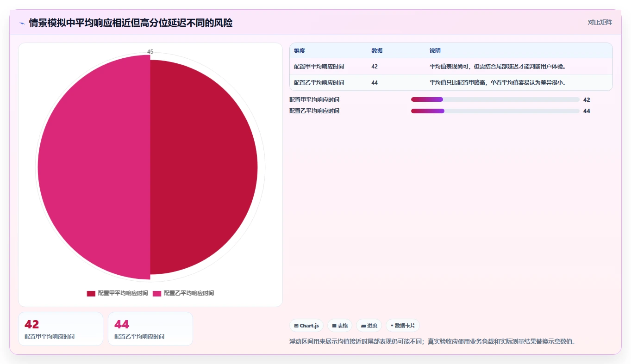Click the axis label 45 atop the chart
The width and height of the screenshot is (631, 364).
[x=150, y=52]
